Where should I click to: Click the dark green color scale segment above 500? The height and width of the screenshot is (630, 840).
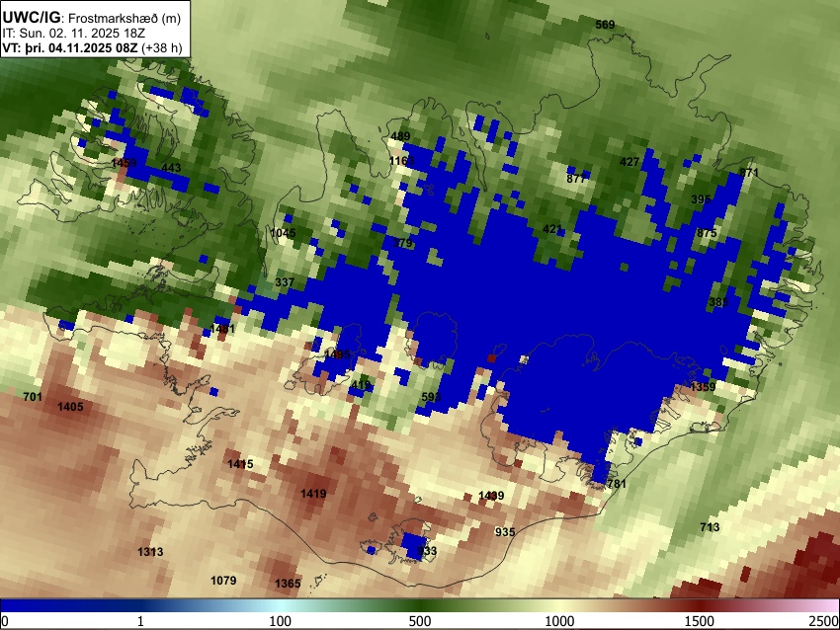point(420,606)
